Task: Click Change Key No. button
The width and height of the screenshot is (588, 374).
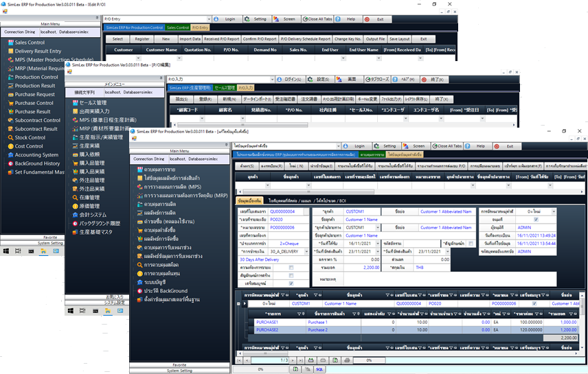Action: point(348,39)
